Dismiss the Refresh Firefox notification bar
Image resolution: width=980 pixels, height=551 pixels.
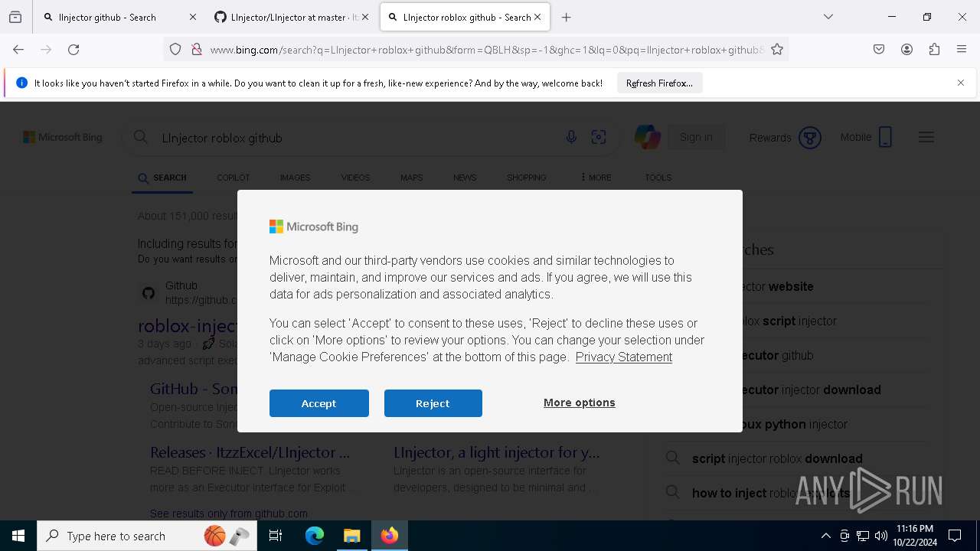961,83
